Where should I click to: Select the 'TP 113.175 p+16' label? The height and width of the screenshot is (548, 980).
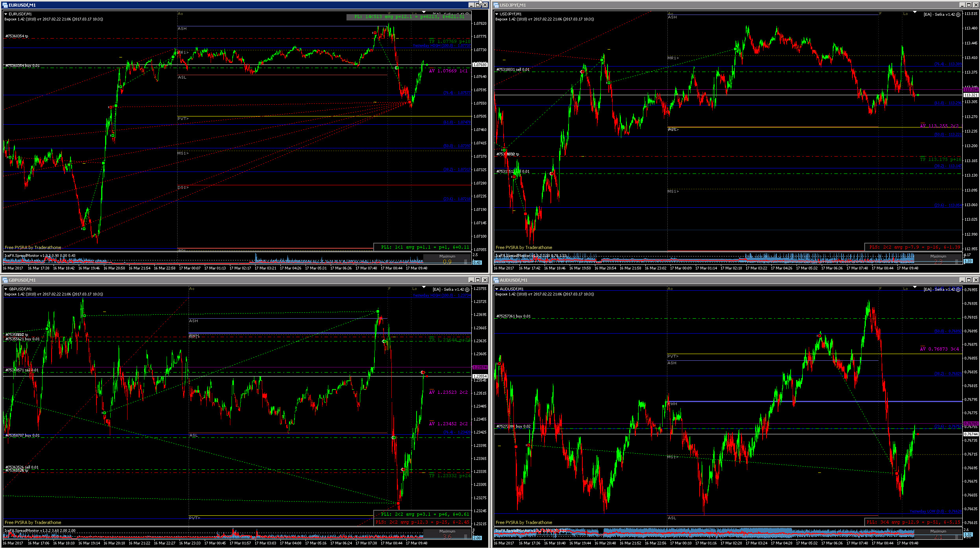[940, 159]
